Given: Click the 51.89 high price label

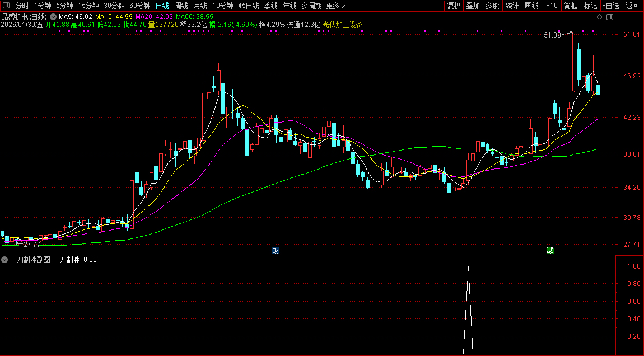Looking at the screenshot, I should click(x=552, y=35).
